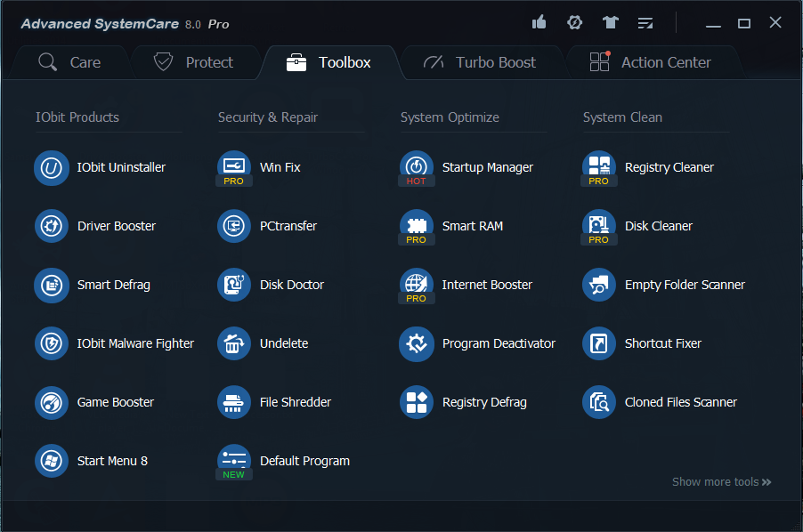Click the IObit Malware Fighter text label
The image size is (803, 532).
pyautogui.click(x=135, y=343)
